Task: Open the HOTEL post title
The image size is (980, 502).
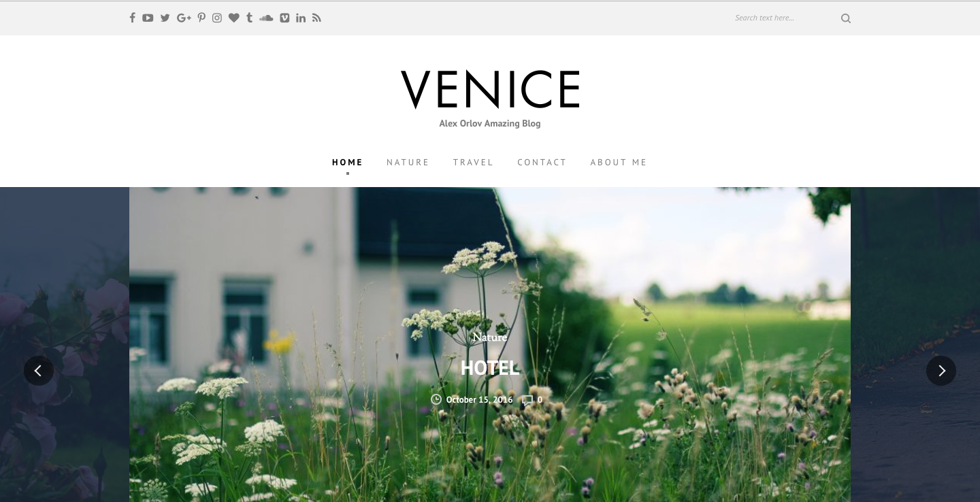Action: 490,368
